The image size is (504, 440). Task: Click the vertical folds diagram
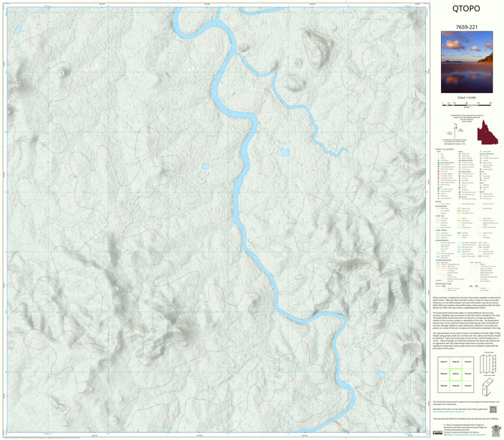[488, 364]
